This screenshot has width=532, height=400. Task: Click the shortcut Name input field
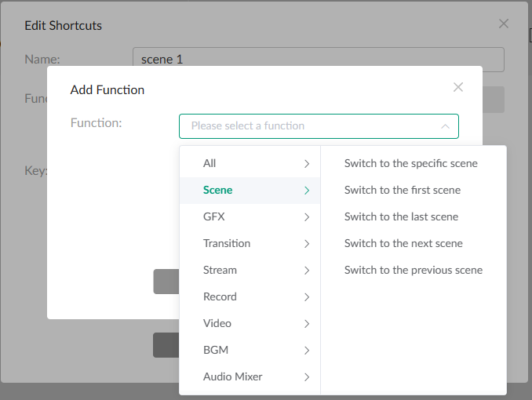(318, 60)
